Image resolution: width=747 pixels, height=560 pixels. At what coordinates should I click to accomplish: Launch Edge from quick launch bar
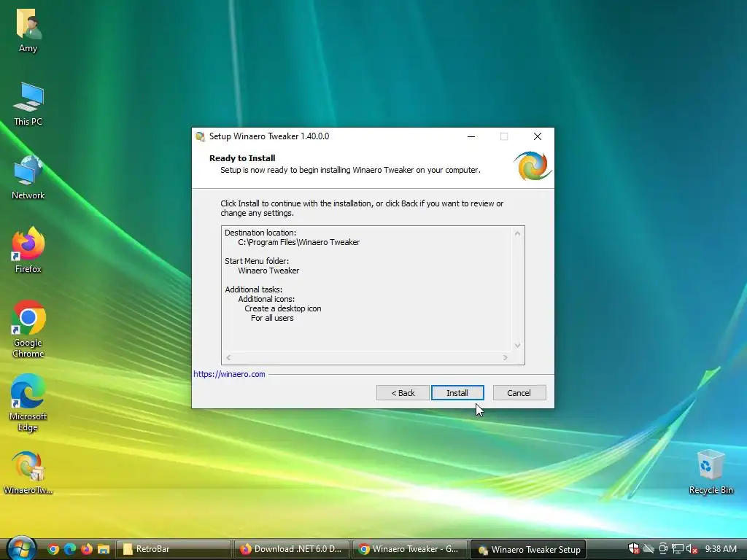[70, 549]
